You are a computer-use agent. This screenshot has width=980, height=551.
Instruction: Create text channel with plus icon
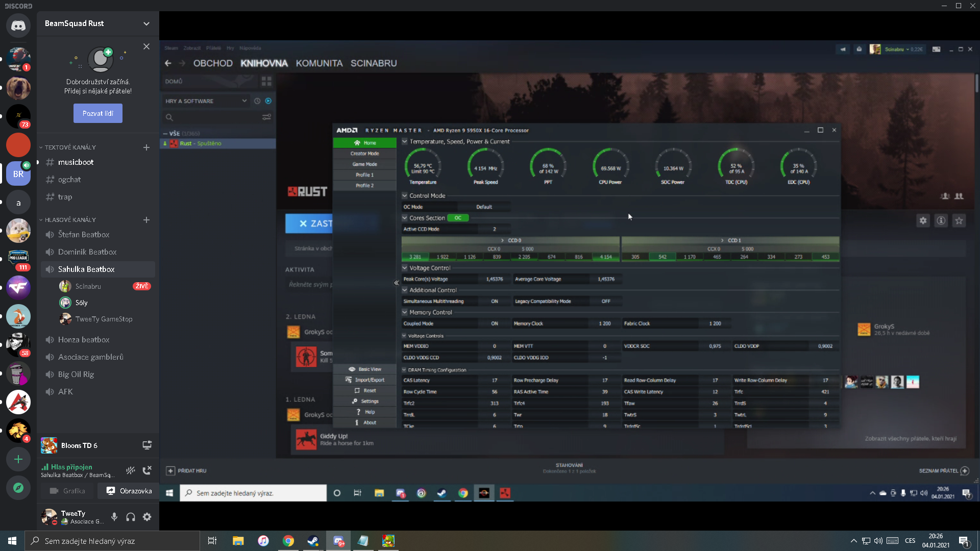(146, 147)
